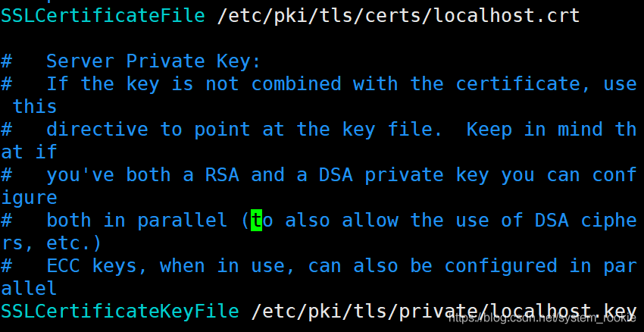Place cursor on the green highlighted character
Viewport: 644px width, 332px height.
[256, 221]
